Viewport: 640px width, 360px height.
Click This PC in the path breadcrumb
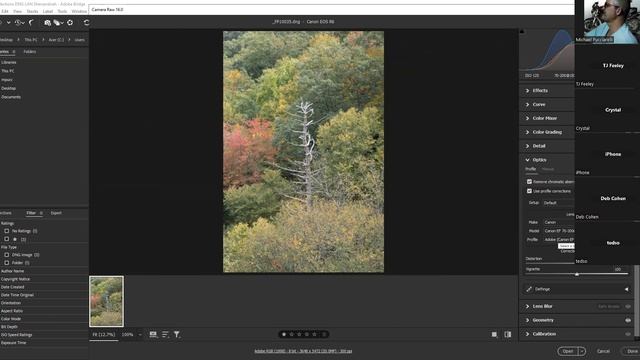click(31, 40)
